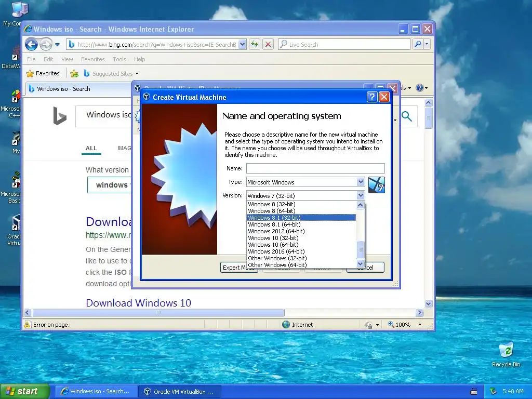Click the Bing search magnifier icon
This screenshot has height=399, width=532.
[406, 116]
